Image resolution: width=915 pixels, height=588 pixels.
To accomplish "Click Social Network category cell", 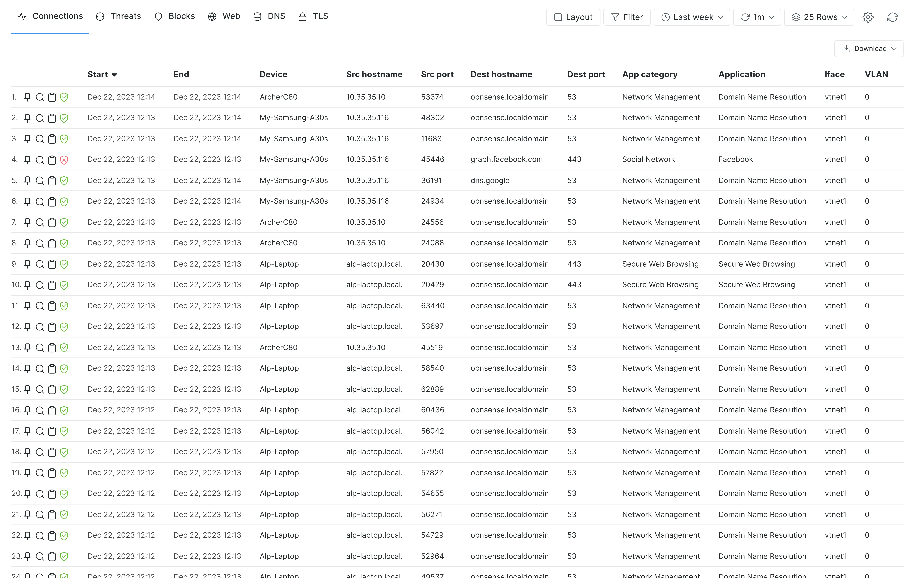I will pos(648,160).
